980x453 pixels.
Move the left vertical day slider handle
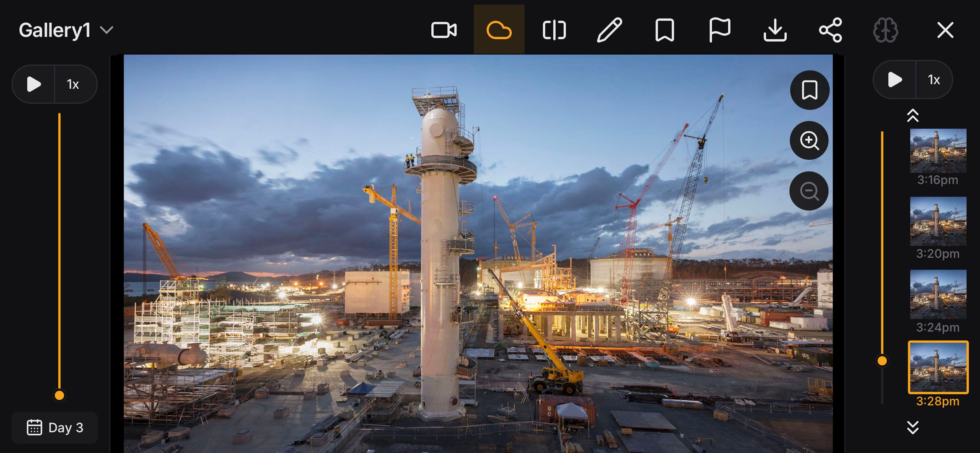[59, 395]
